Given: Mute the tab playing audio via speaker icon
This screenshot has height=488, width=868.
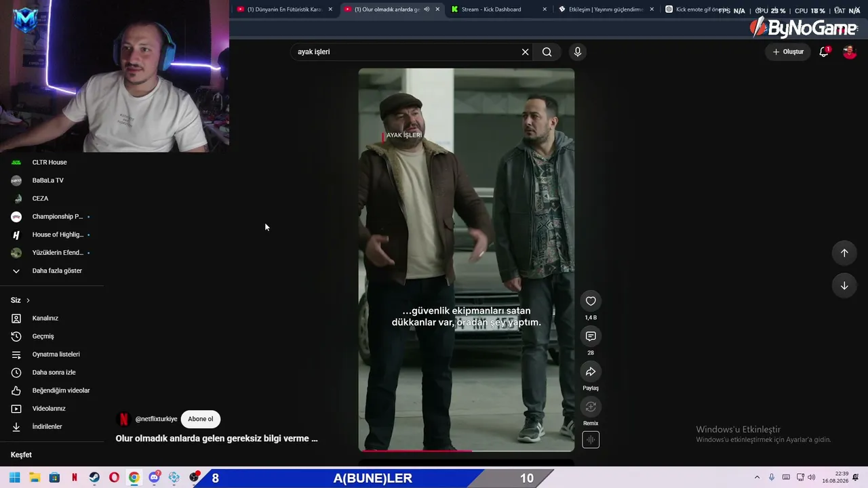Looking at the screenshot, I should pyautogui.click(x=427, y=9).
